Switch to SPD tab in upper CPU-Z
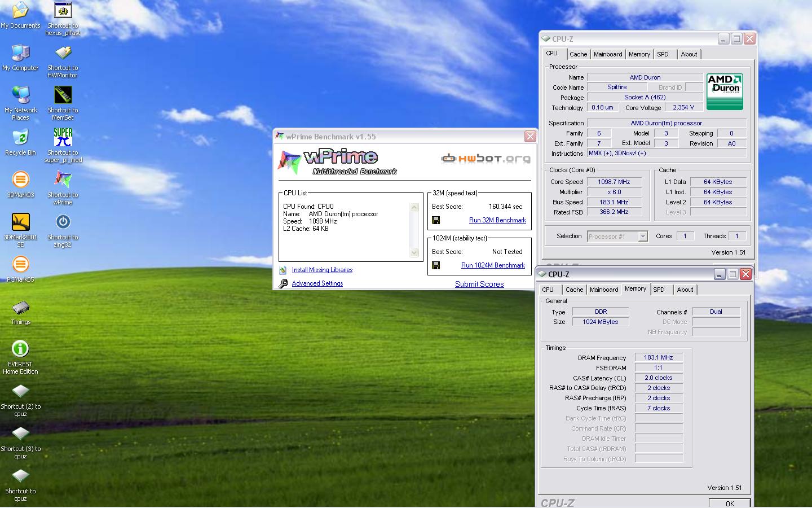Screen dimensions: 812x508 pos(663,54)
